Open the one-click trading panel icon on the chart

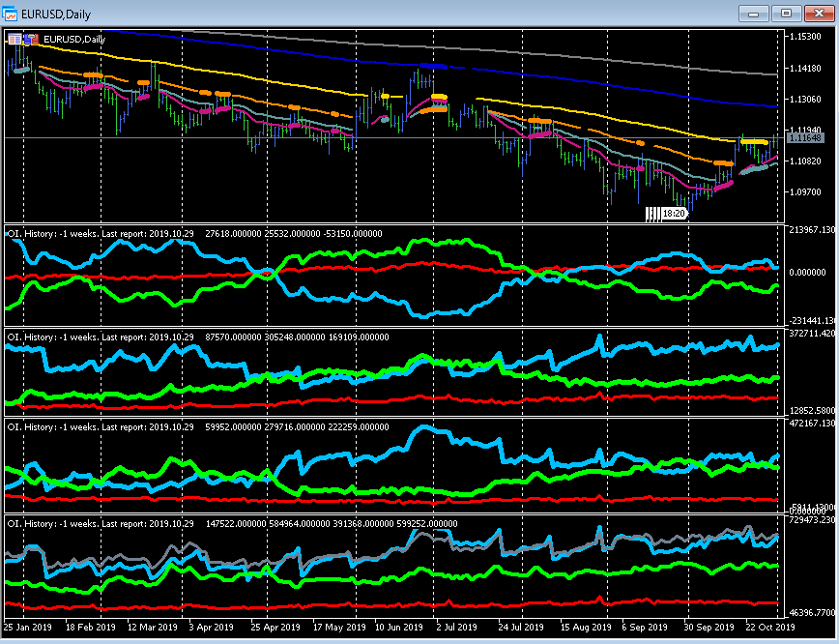[x=14, y=39]
